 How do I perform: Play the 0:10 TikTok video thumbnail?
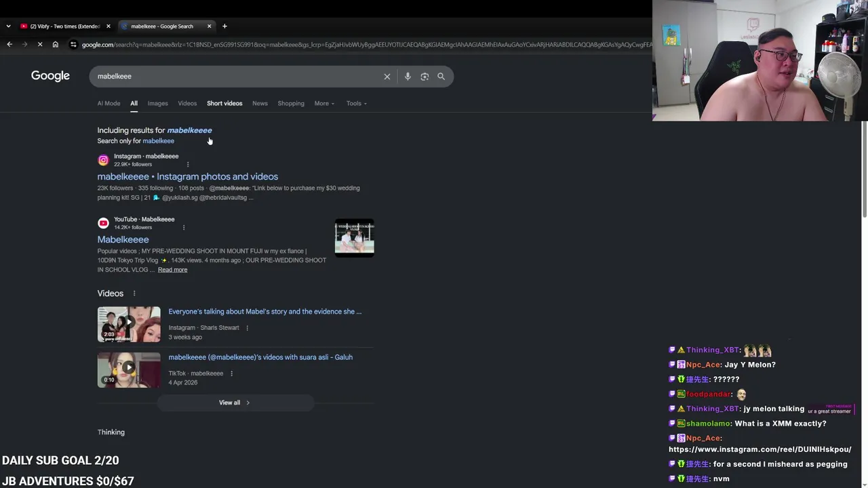[x=129, y=369]
